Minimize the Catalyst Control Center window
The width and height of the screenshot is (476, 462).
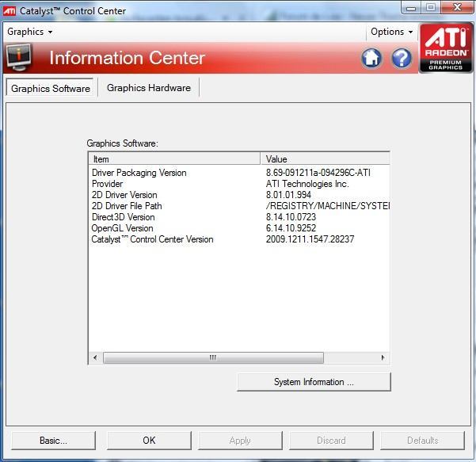(x=411, y=8)
